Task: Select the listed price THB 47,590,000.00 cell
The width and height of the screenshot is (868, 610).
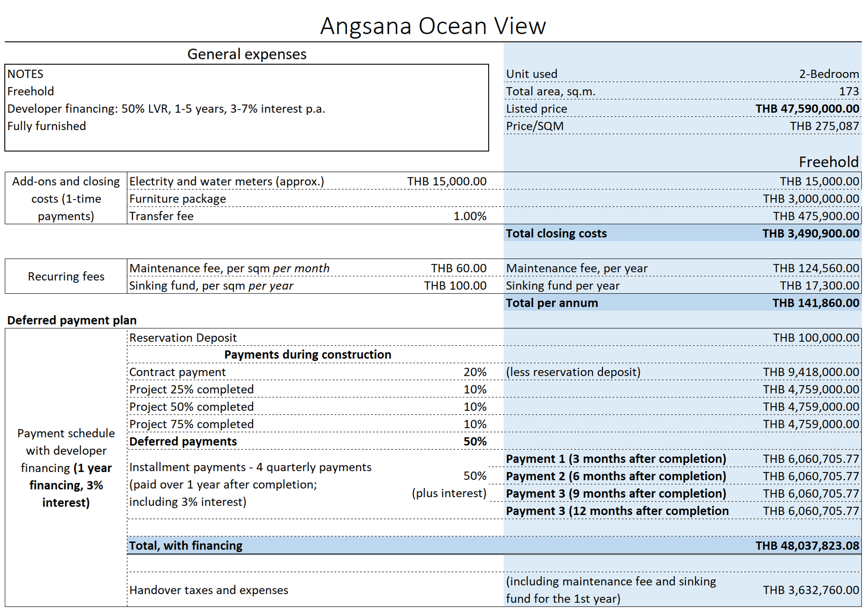Action: 807,108
